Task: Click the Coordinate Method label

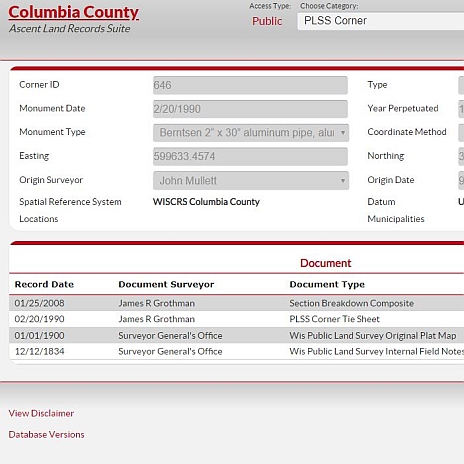Action: 407,132
